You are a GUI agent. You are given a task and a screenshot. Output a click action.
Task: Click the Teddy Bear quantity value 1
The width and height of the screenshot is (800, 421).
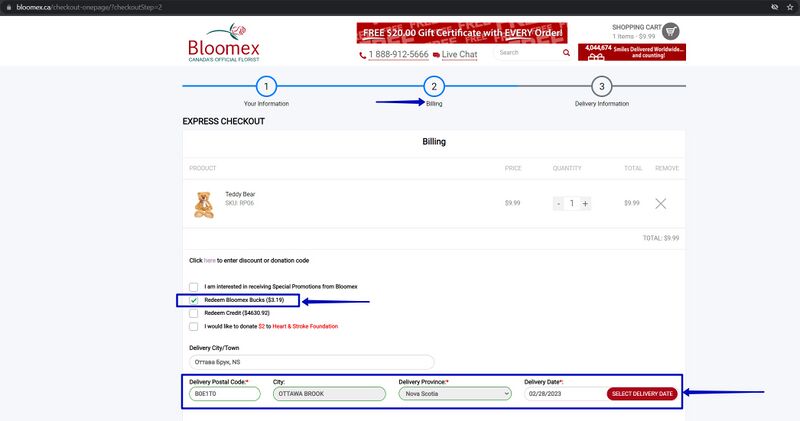tap(572, 204)
